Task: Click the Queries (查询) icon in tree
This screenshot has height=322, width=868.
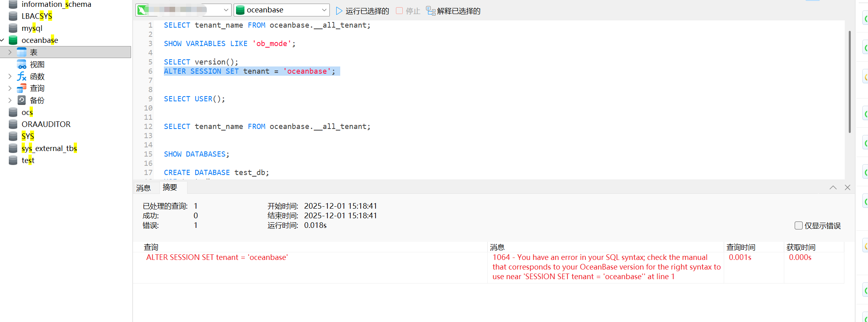Action: (x=22, y=88)
